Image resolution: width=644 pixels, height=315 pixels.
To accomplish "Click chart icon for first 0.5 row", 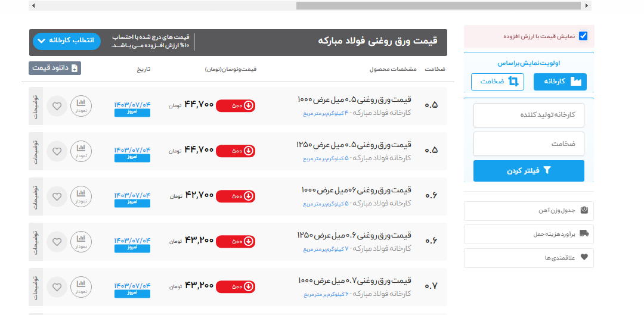I will coord(80,106).
